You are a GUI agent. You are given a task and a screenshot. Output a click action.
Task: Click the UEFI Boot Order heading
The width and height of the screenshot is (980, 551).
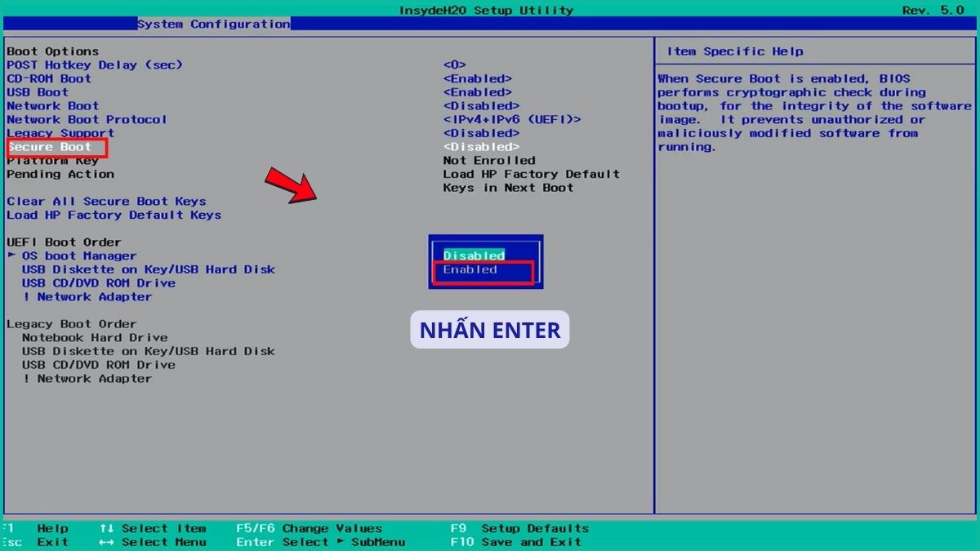pyautogui.click(x=64, y=242)
